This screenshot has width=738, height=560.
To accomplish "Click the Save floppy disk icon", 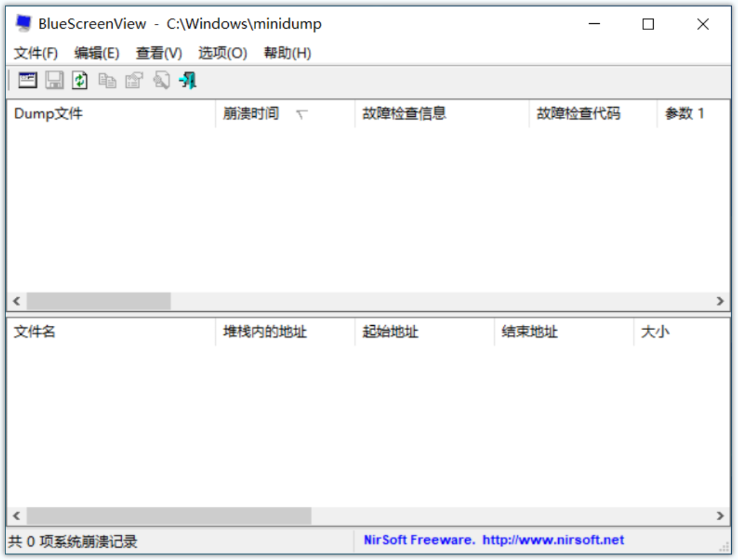I will [54, 80].
